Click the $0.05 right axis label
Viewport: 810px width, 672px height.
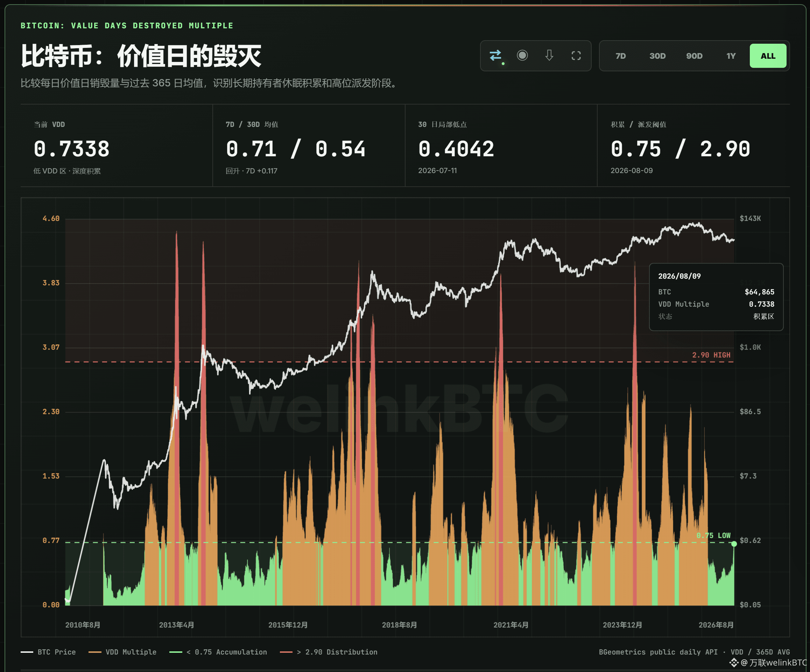pyautogui.click(x=750, y=605)
